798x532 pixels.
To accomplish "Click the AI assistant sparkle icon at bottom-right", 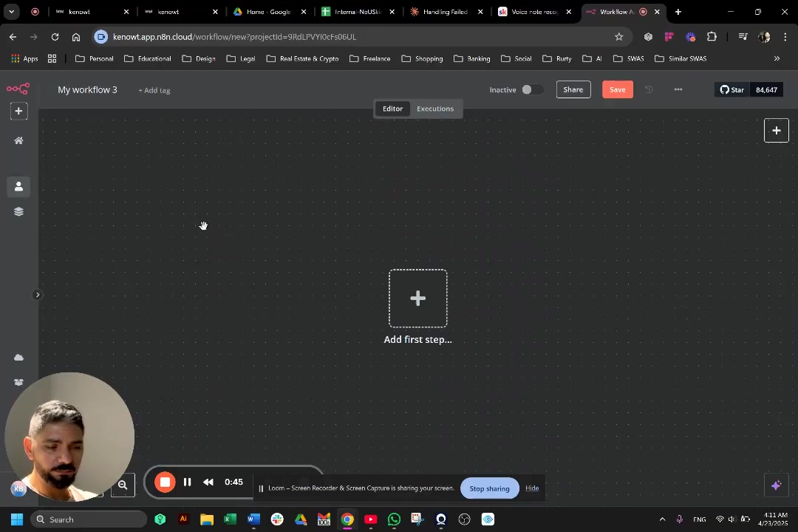I will pyautogui.click(x=776, y=485).
